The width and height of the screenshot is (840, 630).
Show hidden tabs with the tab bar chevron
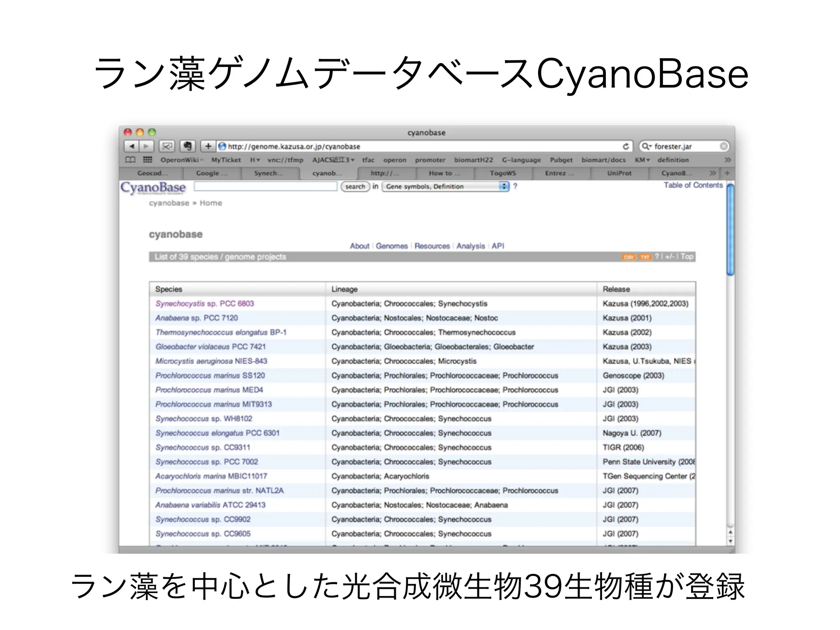click(x=713, y=173)
